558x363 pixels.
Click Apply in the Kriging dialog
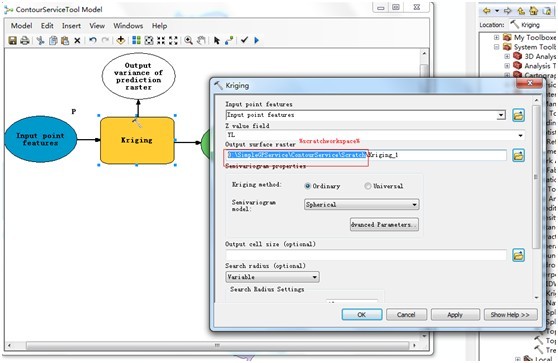click(455, 315)
